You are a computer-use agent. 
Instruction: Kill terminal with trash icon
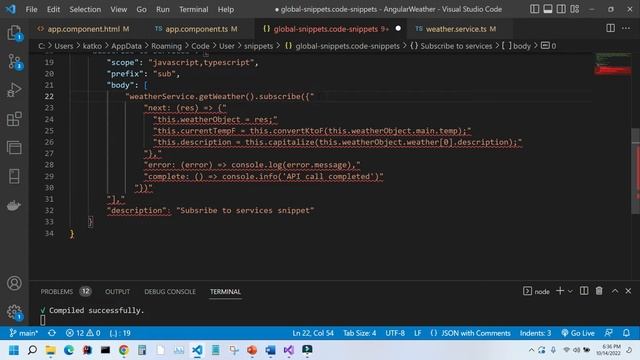point(599,291)
